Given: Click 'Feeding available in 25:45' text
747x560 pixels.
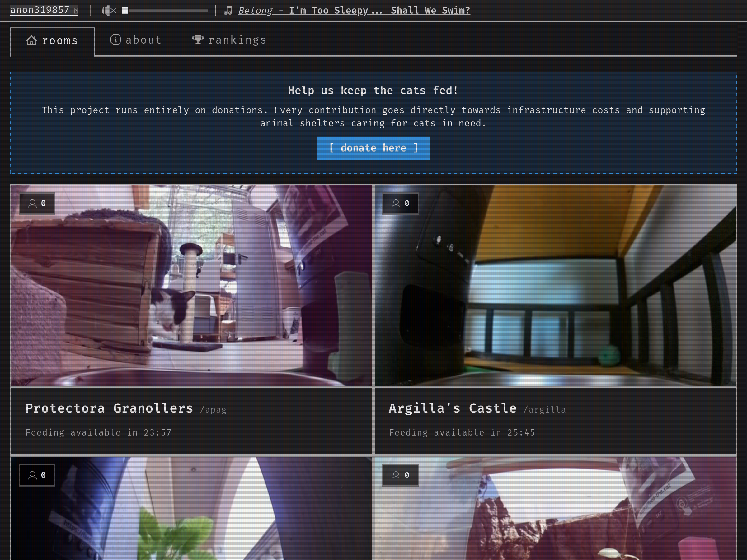Looking at the screenshot, I should pos(462,433).
